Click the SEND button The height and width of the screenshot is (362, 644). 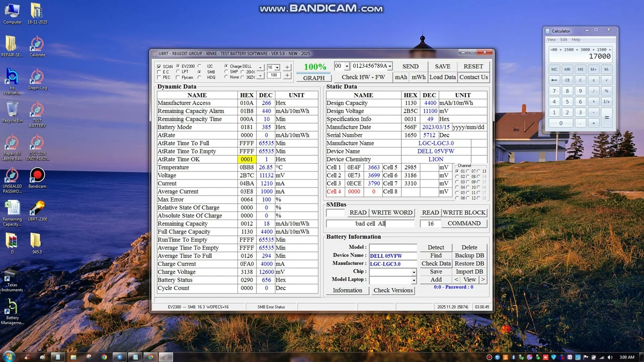410,66
